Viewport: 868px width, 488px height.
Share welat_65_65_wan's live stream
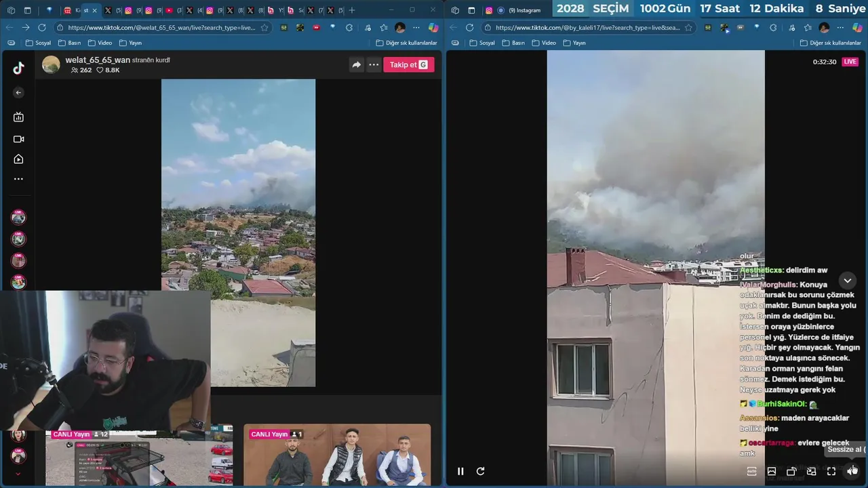click(x=356, y=65)
